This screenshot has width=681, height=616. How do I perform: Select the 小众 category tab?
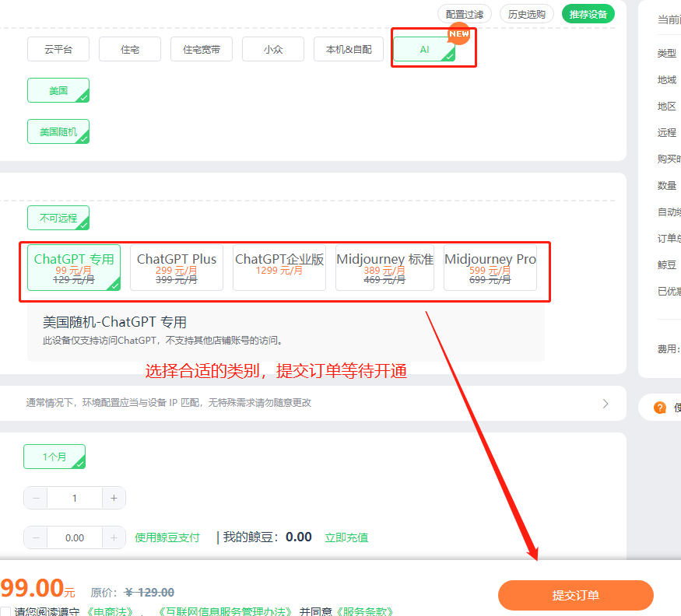[273, 50]
